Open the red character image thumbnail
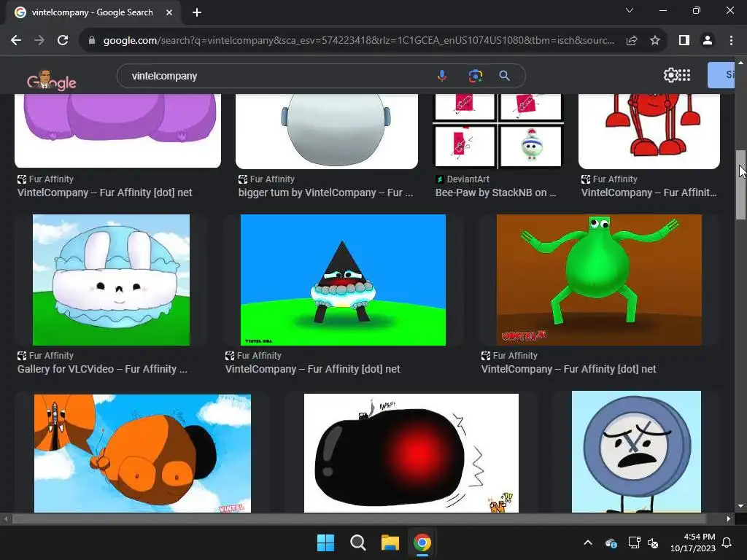Screen dimensions: 747x560 (x=649, y=131)
